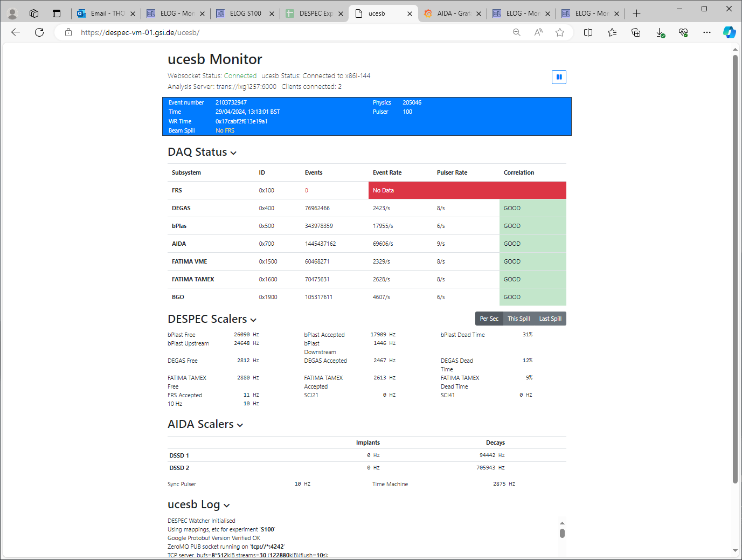742x560 pixels.
Task: Click the 'No FRS' Beam Spill value
Action: 225,130
